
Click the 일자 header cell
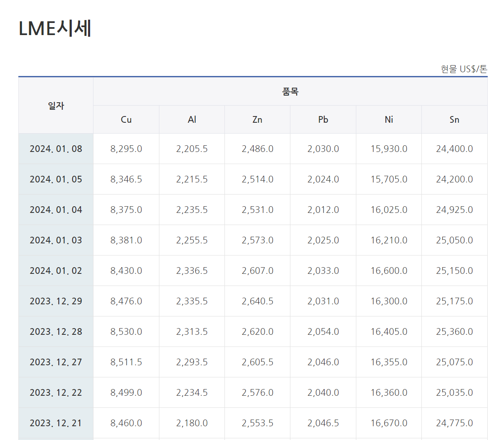[x=56, y=106]
